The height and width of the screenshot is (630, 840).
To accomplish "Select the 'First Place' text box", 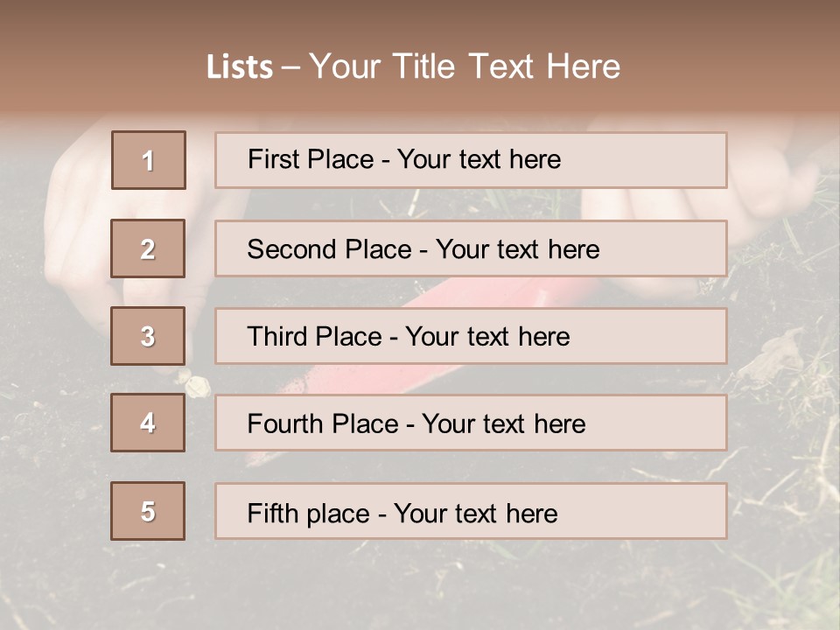I will [471, 160].
